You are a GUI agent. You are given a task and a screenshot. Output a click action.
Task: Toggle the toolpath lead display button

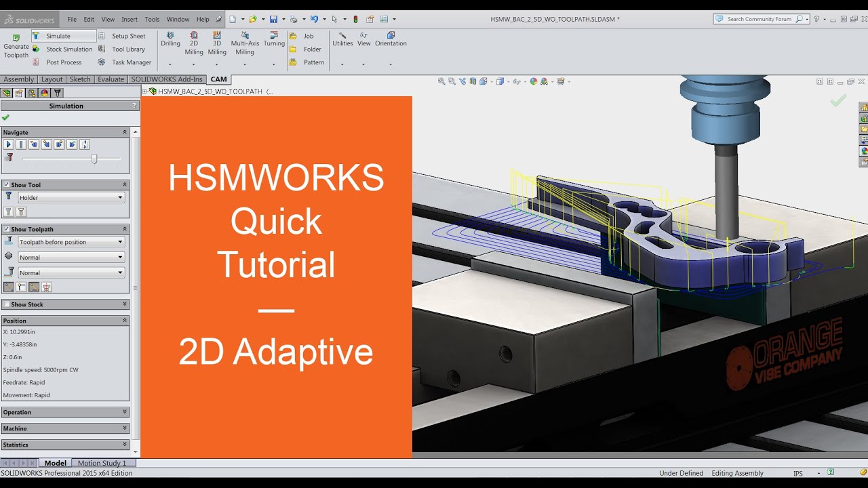(x=21, y=287)
